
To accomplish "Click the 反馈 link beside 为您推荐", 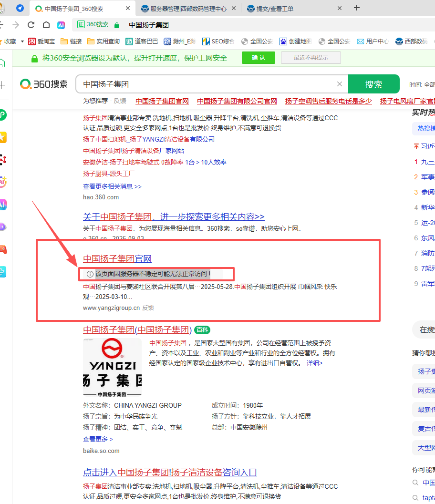I will tap(120, 101).
